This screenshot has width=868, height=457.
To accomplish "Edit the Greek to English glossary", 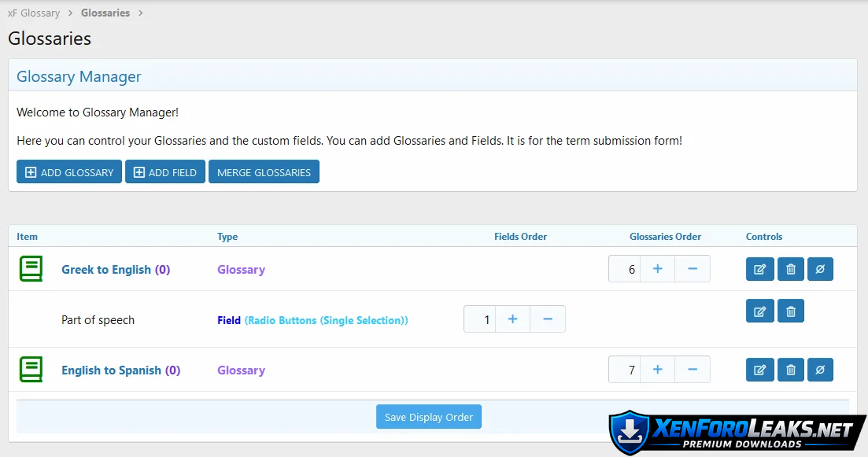I will coord(759,269).
